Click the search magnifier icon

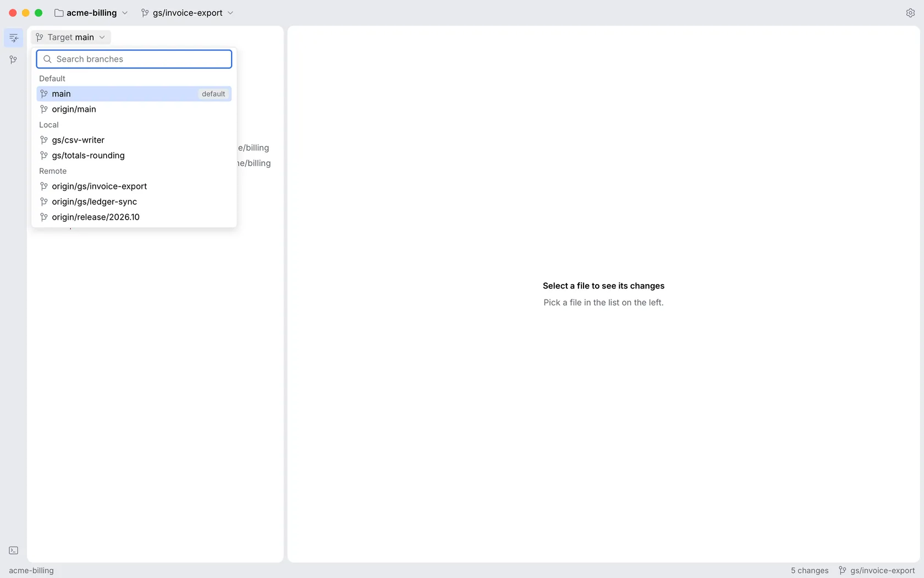(47, 59)
